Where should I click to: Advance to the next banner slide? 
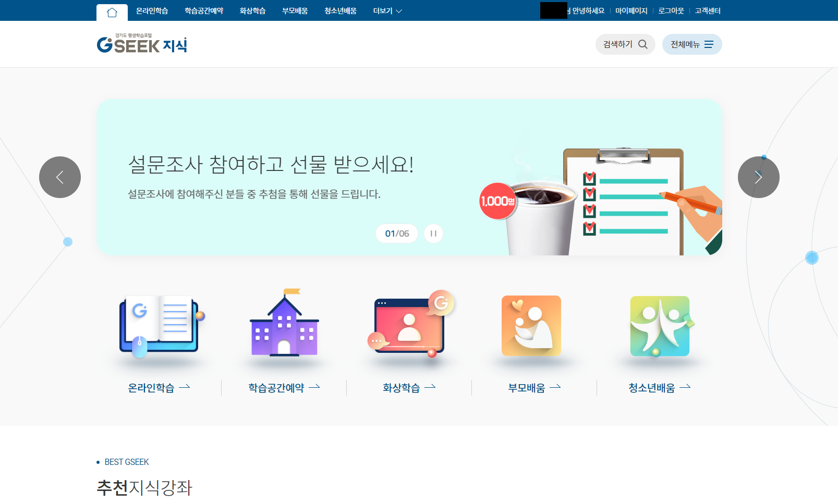coord(759,177)
